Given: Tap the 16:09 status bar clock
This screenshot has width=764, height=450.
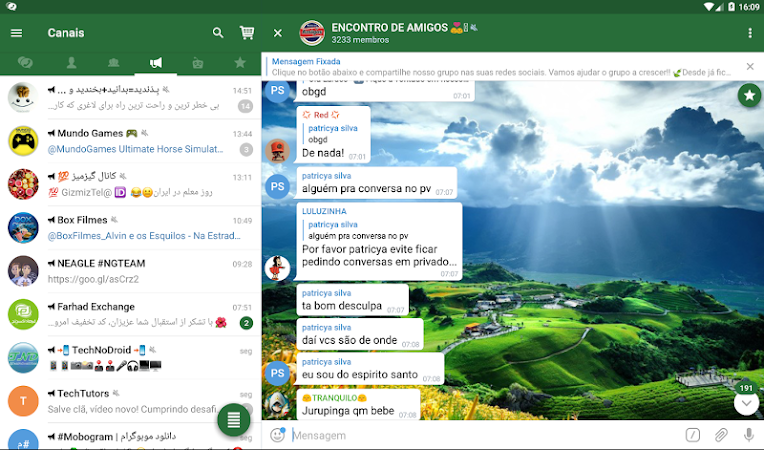Looking at the screenshot, I should [x=749, y=7].
